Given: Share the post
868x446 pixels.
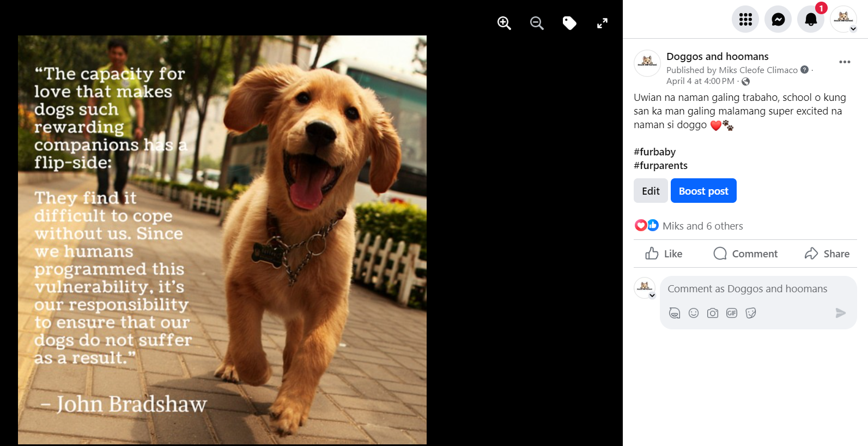Looking at the screenshot, I should point(827,254).
